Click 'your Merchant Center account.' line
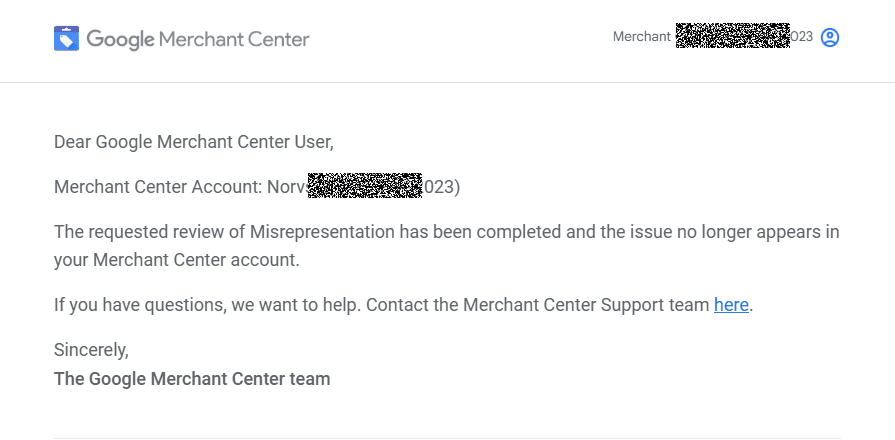 176,260
